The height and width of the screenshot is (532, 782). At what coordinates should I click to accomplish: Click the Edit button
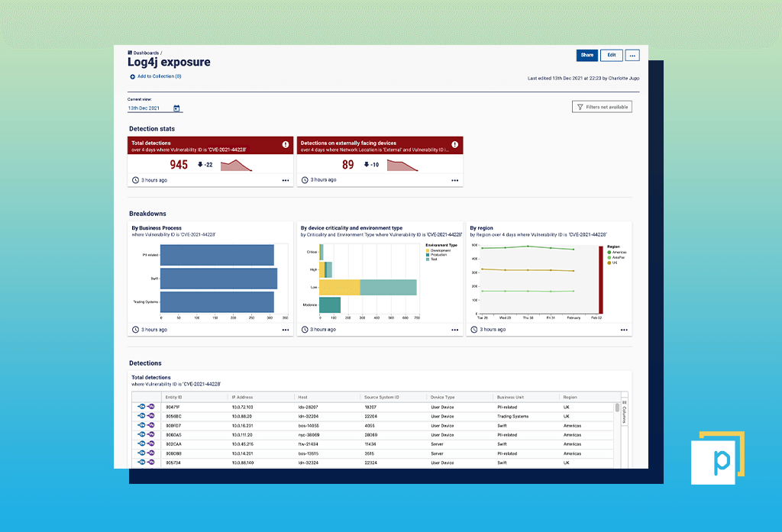click(612, 56)
